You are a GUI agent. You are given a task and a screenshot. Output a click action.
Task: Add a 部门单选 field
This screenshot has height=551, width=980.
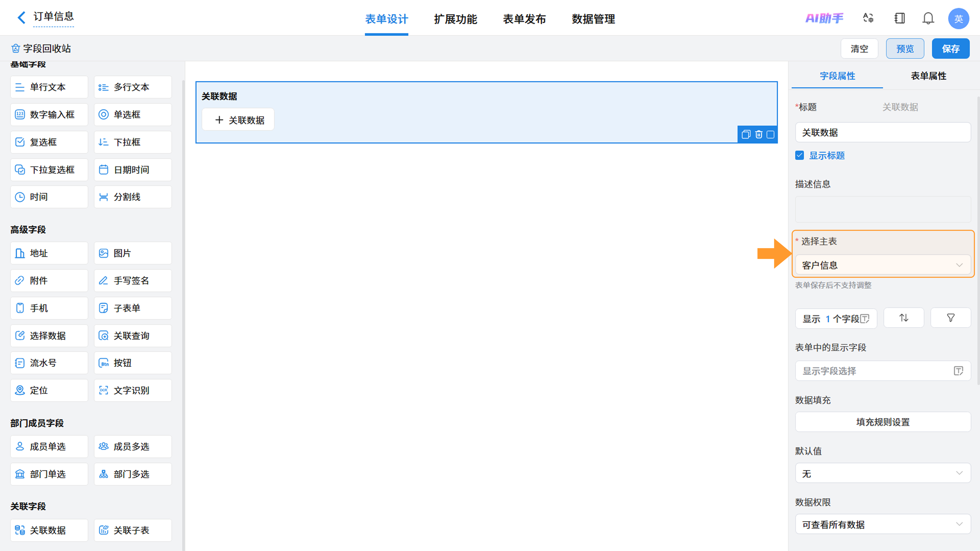(49, 474)
